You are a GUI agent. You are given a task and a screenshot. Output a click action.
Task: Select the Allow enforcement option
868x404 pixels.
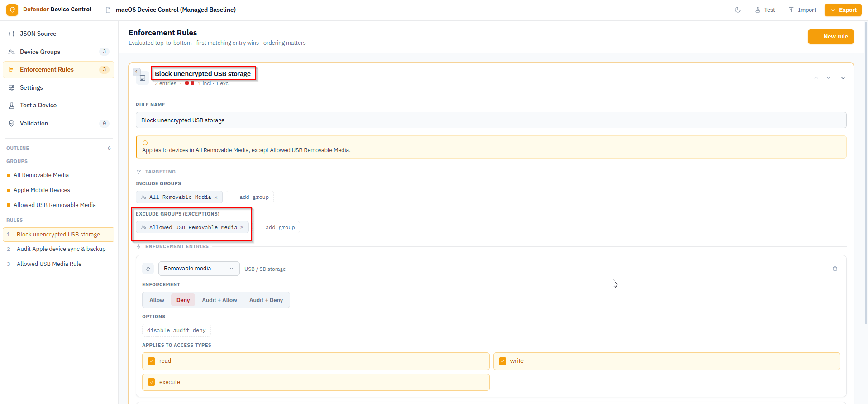coord(157,300)
